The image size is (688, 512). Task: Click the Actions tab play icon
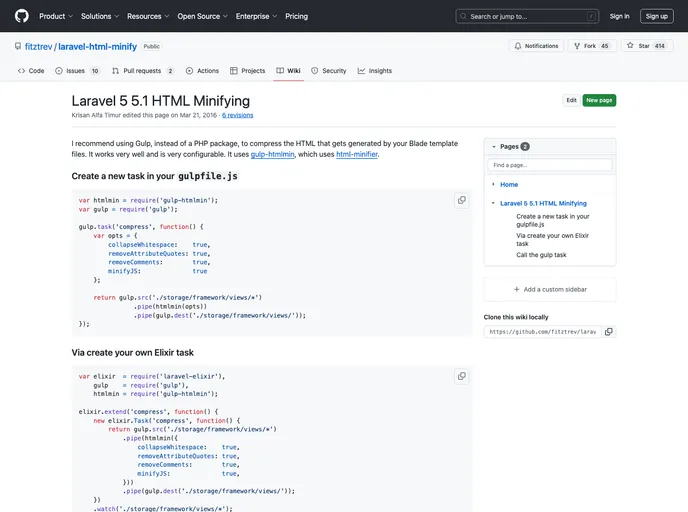(x=189, y=71)
